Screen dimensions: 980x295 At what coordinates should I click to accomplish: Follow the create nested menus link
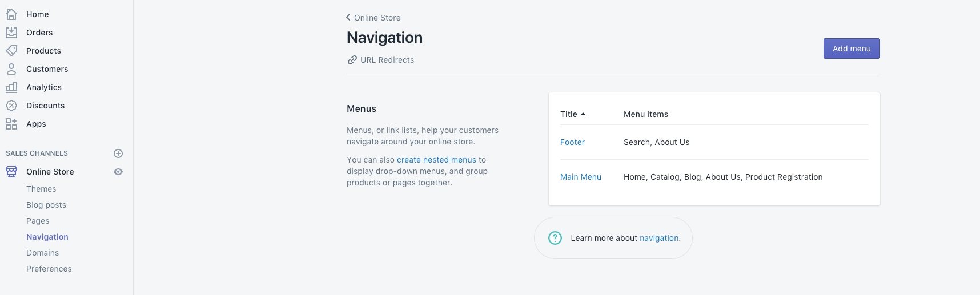(436, 160)
